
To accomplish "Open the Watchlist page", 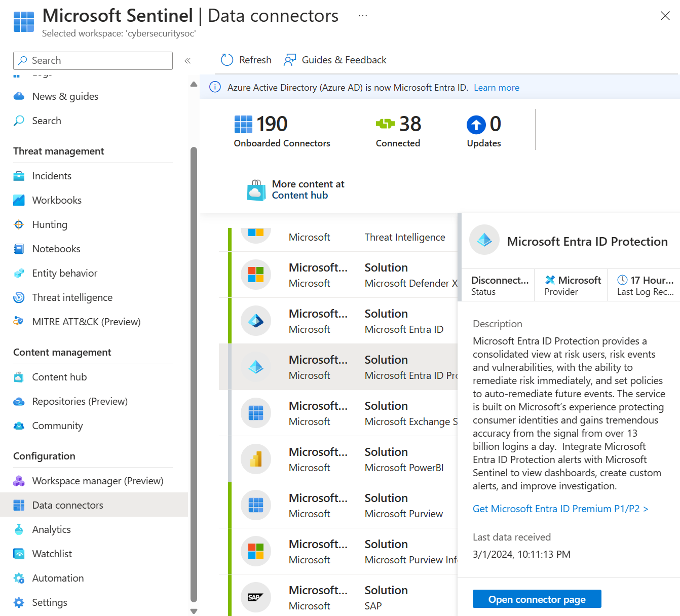I will [52, 554].
